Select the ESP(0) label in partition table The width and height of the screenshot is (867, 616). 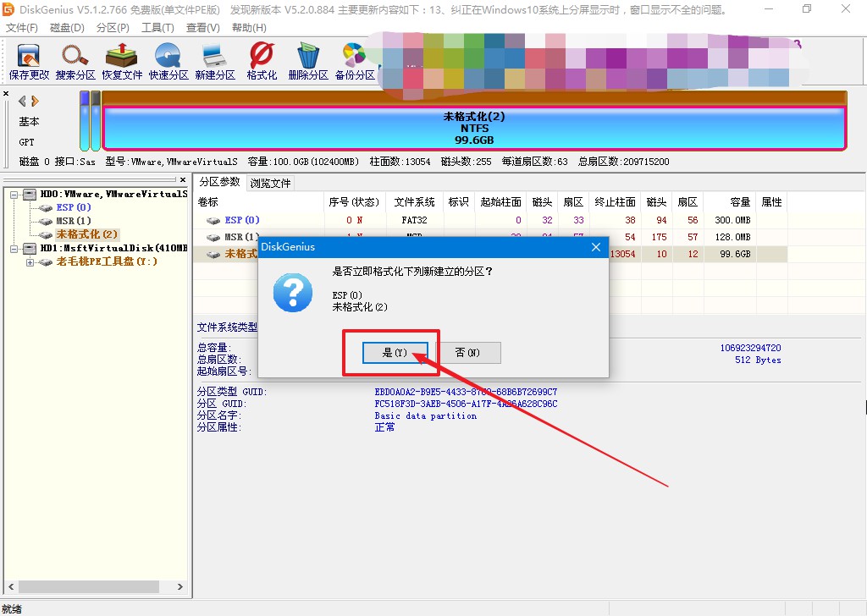point(242,220)
